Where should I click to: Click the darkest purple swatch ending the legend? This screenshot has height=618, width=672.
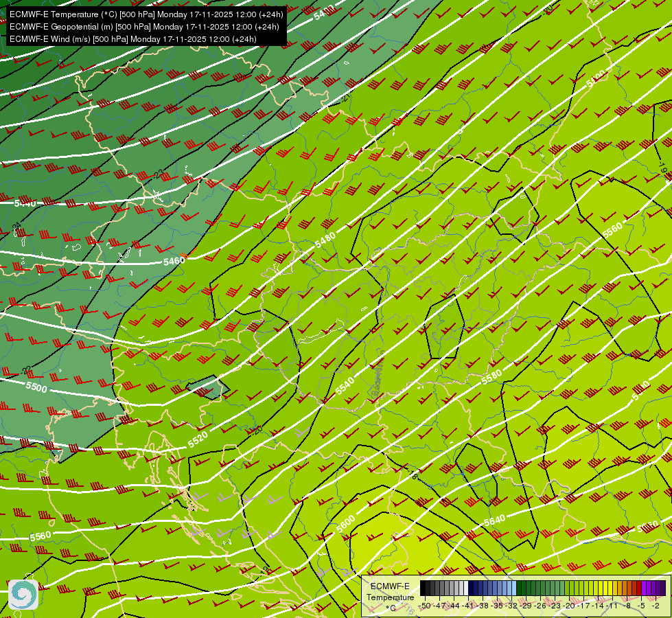(x=664, y=588)
